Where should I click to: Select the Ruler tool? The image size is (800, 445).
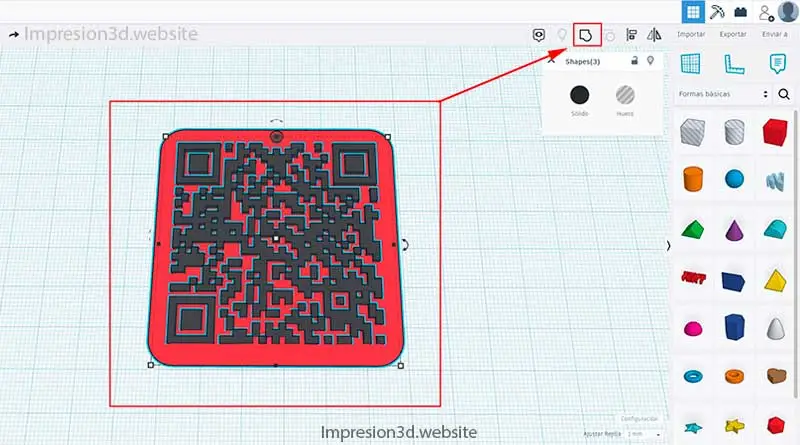click(x=734, y=64)
